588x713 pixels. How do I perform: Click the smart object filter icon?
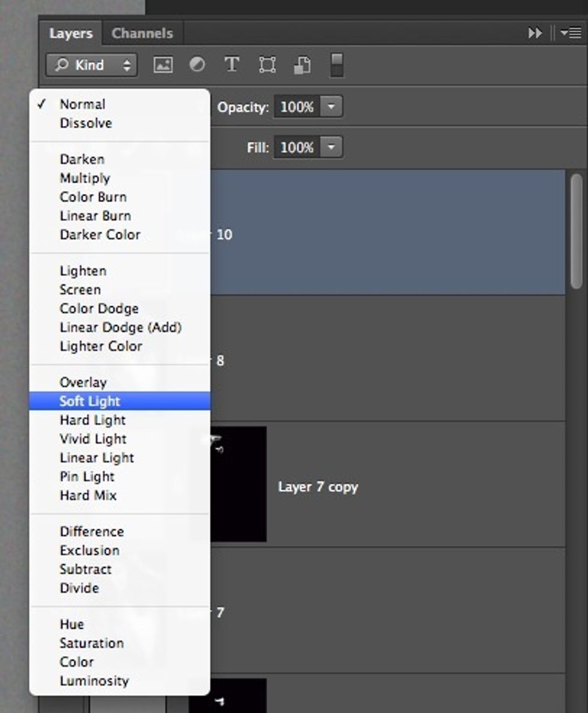click(302, 65)
